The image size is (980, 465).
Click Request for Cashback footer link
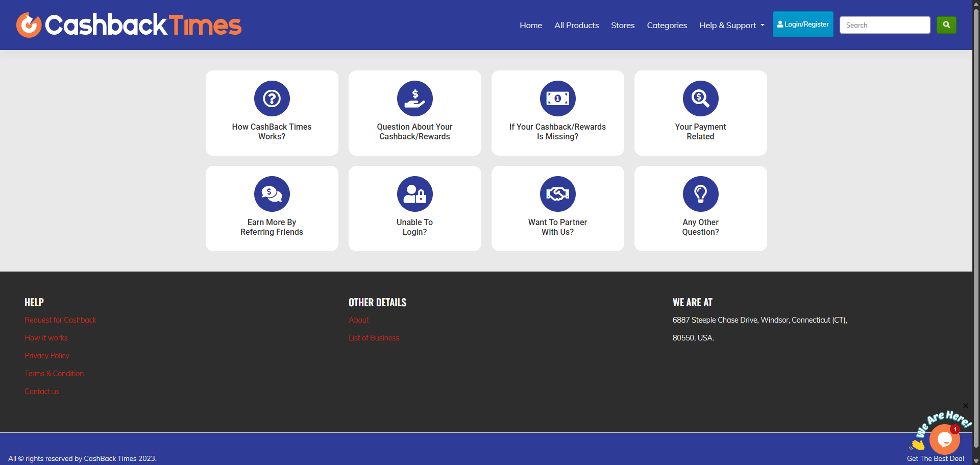pyautogui.click(x=60, y=320)
